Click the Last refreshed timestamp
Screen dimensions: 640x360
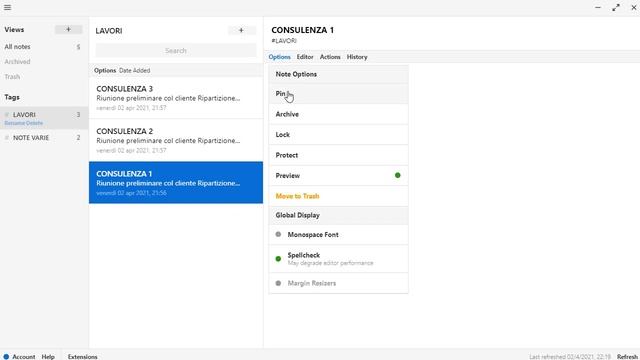570,357
